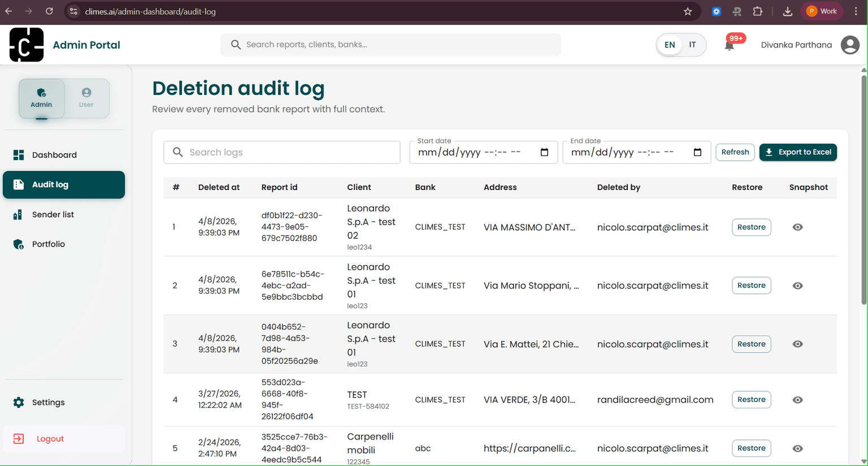This screenshot has width=868, height=466.
Task: View snapshot for the TEST client row
Action: coord(797,400)
